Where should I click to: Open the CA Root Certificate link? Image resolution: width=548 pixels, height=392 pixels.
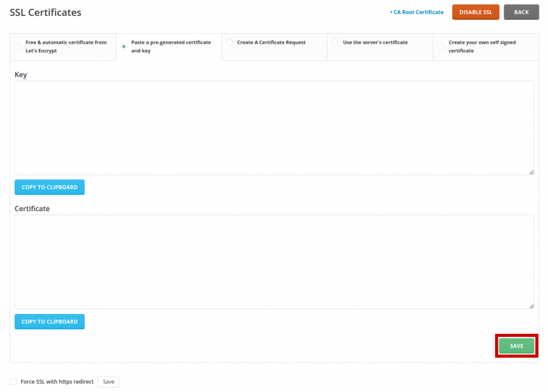click(418, 12)
